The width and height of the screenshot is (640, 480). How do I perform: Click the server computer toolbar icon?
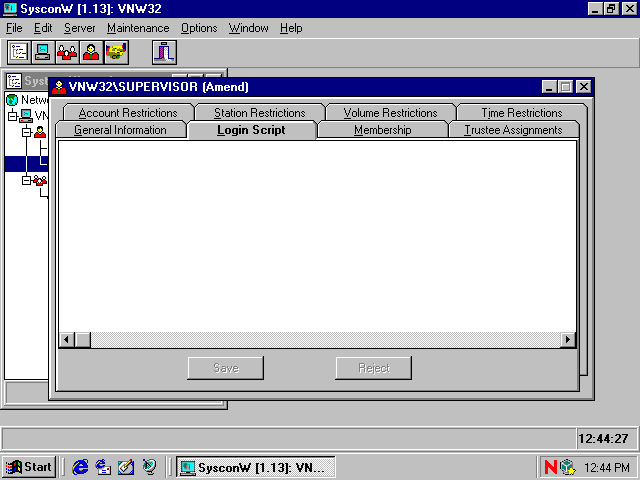click(x=43, y=52)
